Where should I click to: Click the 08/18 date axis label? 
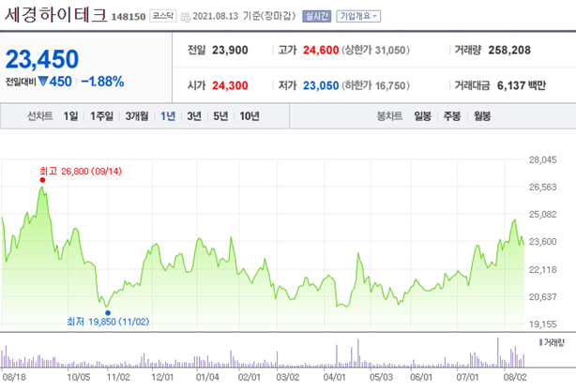click(x=14, y=377)
